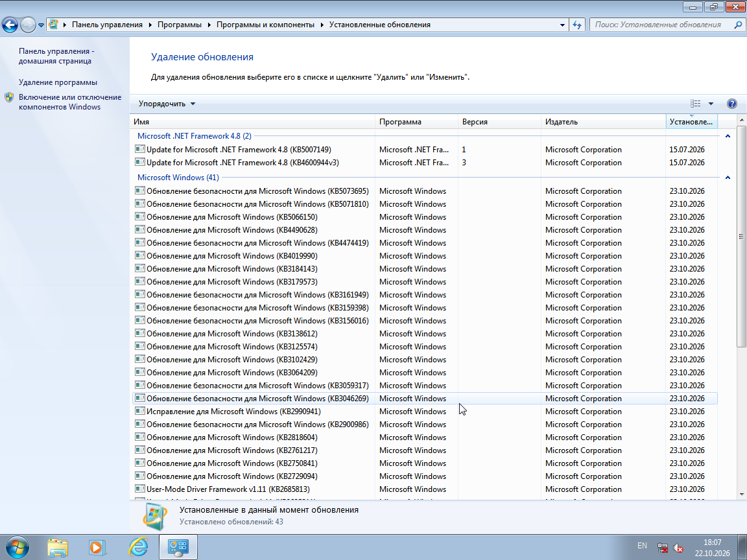This screenshot has height=560, width=747.
Task: Open Включение или отключение компонентов Windows
Action: tap(70, 102)
